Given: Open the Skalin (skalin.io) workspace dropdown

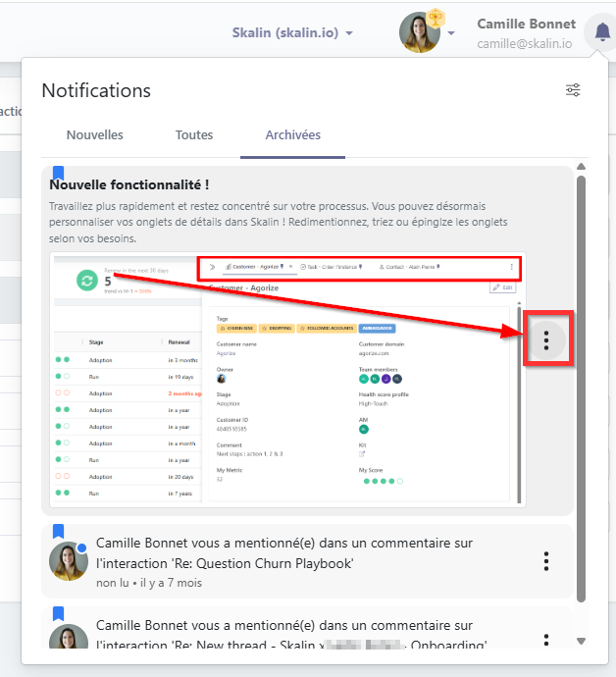Looking at the screenshot, I should click(292, 32).
